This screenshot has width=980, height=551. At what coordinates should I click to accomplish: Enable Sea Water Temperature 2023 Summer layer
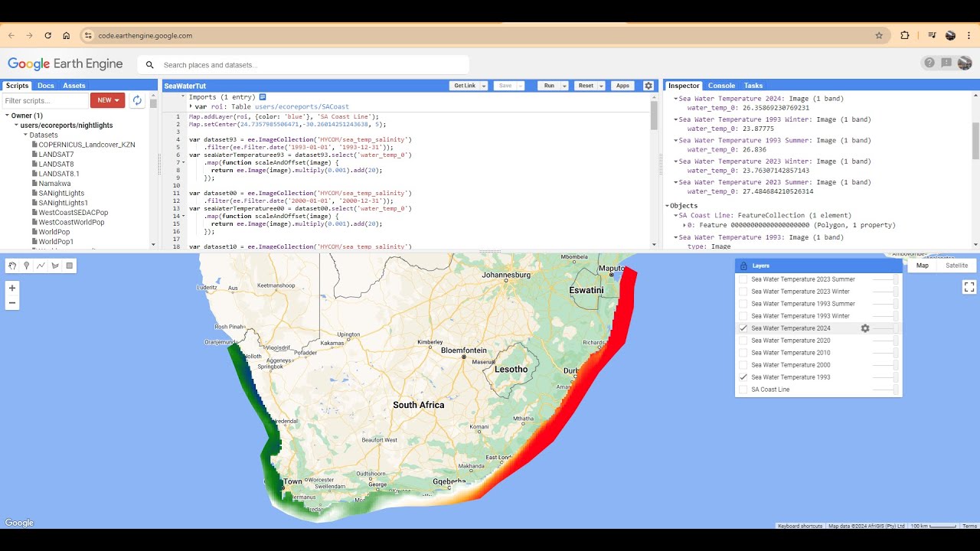[x=743, y=279]
